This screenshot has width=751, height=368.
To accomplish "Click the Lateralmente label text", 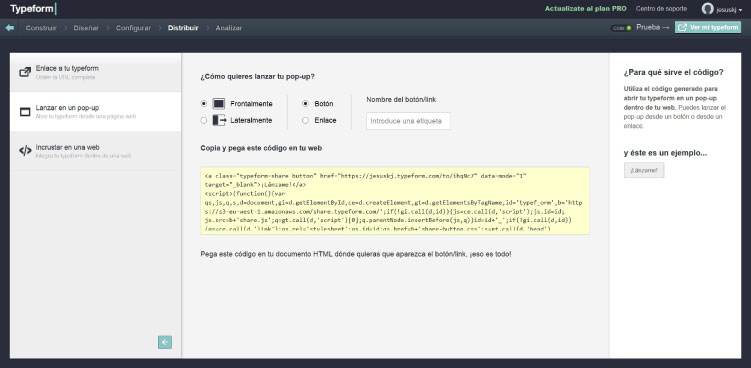I will (251, 120).
